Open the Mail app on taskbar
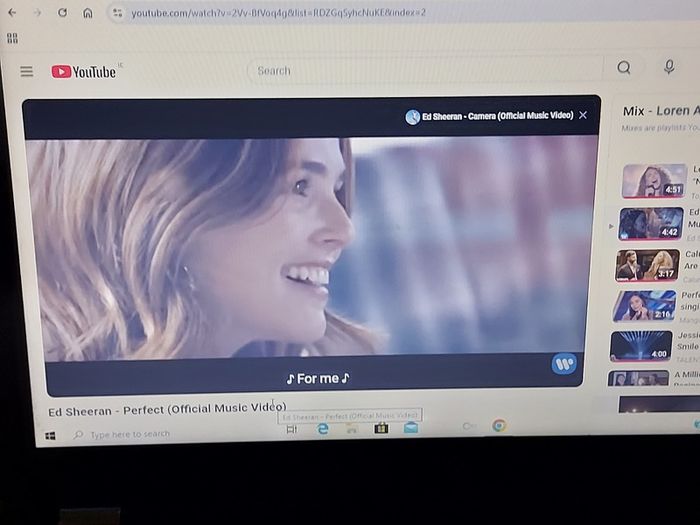700x525 pixels. [x=411, y=428]
